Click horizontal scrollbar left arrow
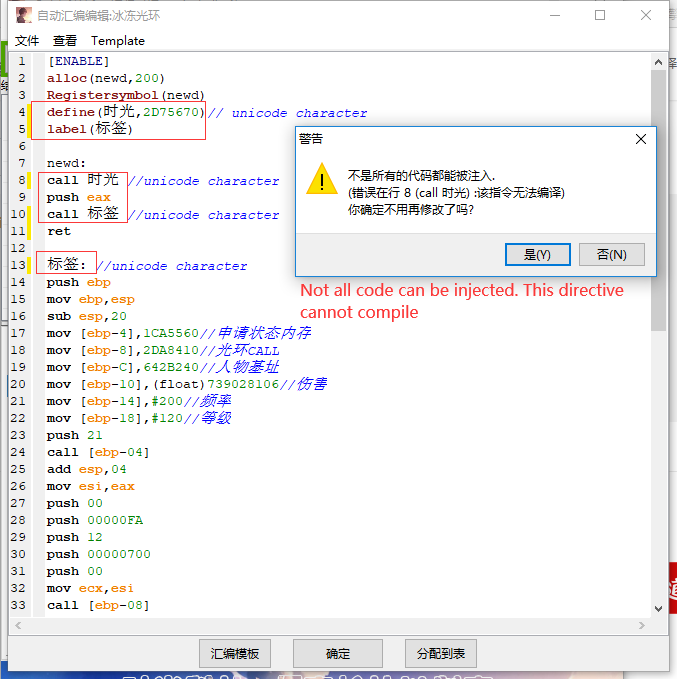This screenshot has width=677, height=679. tap(18, 625)
